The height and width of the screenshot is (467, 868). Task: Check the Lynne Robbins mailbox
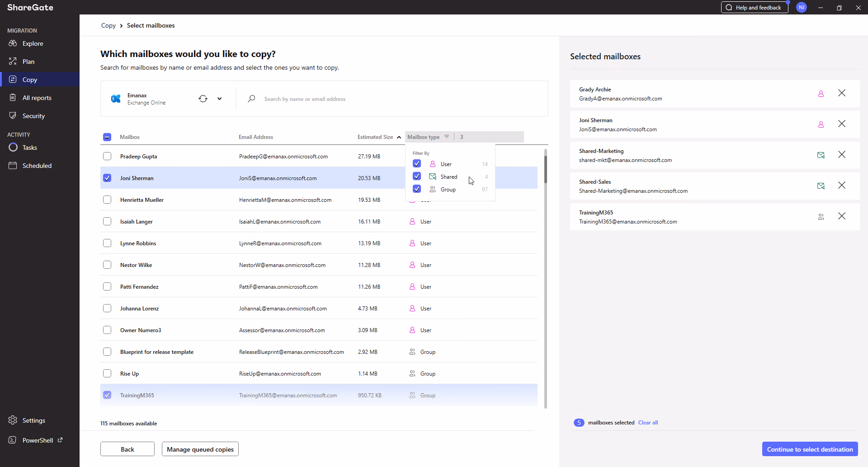click(x=107, y=243)
